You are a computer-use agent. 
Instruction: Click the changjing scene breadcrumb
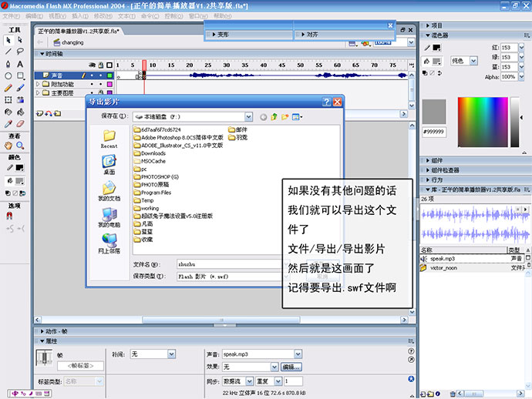click(69, 42)
